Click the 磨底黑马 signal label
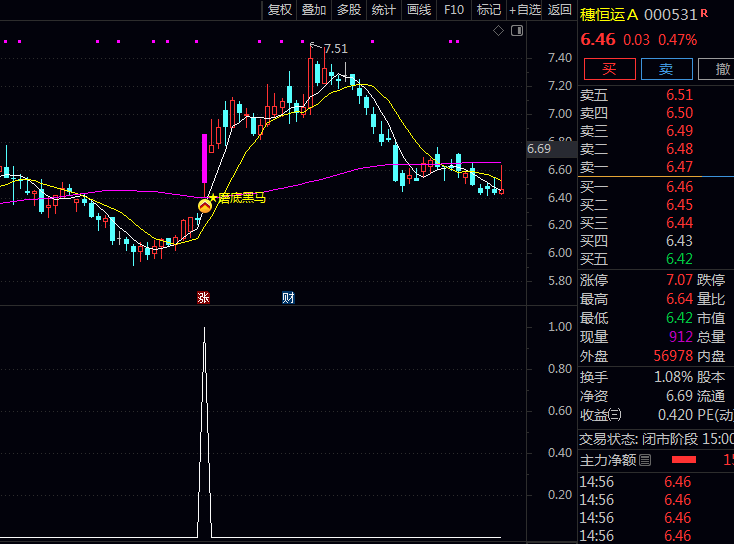This screenshot has width=734, height=544. 241,199
